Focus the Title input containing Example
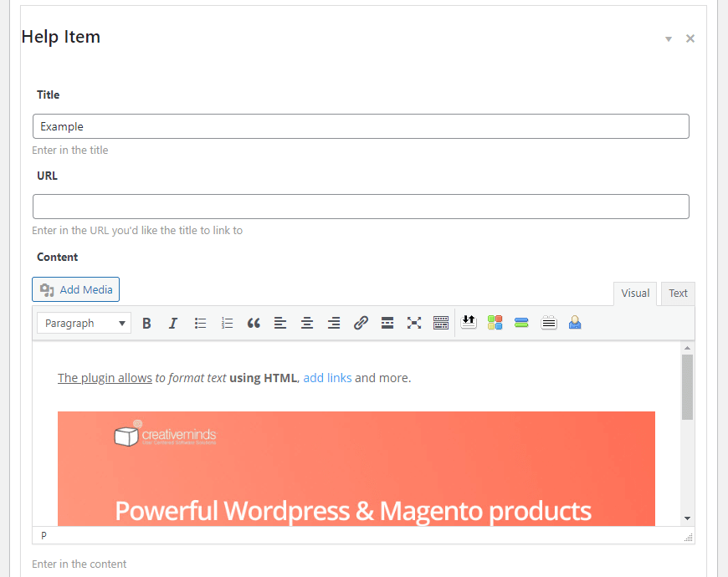Screen dimensions: 728x577 coord(361,126)
